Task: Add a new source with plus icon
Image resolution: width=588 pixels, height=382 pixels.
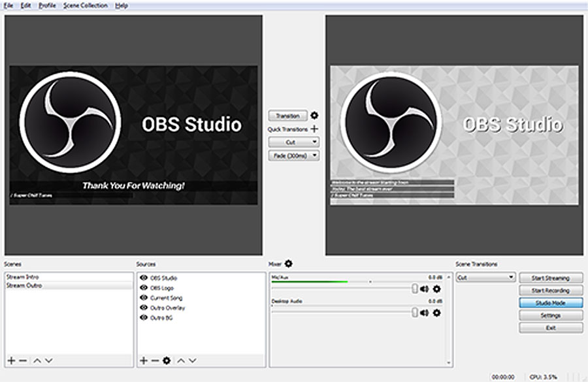Action: pyautogui.click(x=144, y=360)
